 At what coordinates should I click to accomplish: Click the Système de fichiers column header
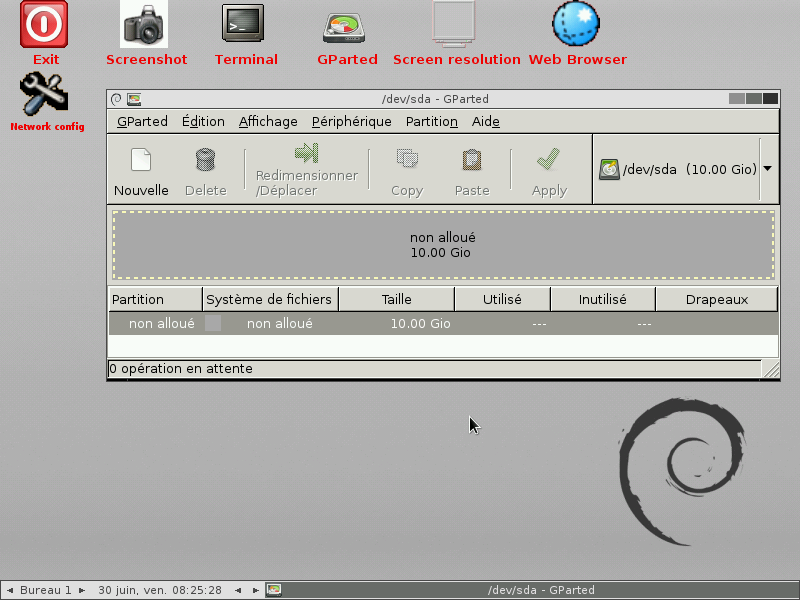coord(270,299)
